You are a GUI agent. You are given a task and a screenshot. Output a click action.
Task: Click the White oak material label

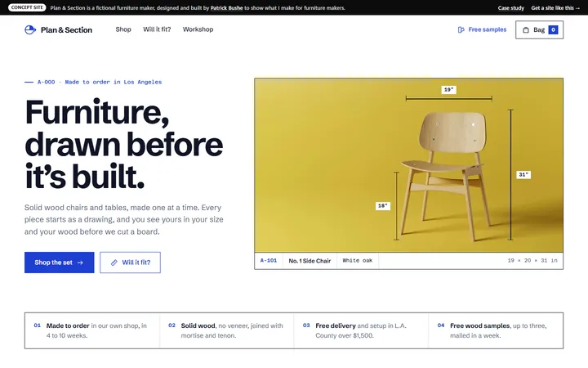pos(358,261)
